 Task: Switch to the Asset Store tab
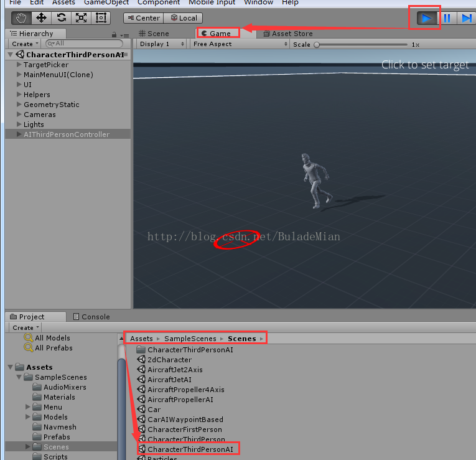[288, 34]
